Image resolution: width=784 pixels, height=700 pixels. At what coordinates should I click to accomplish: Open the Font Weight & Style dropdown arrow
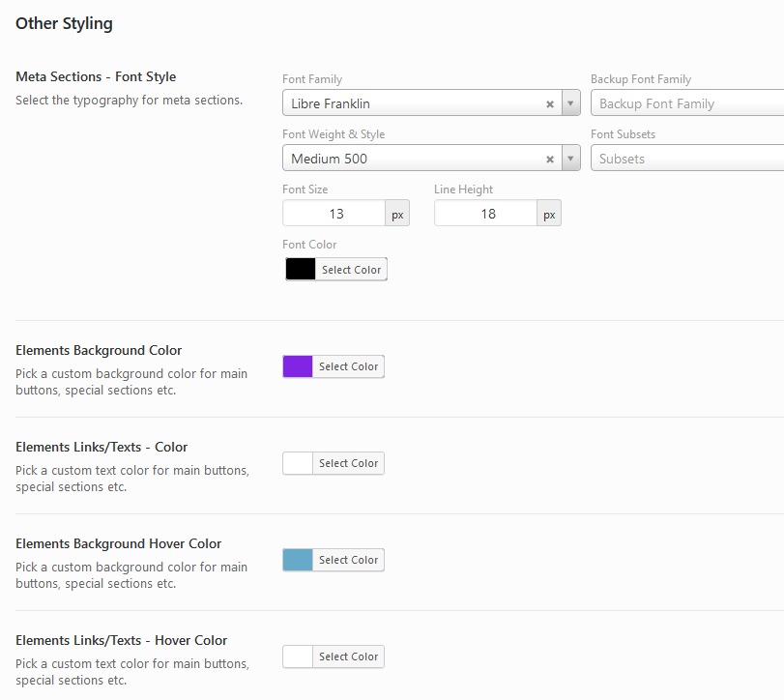570,159
